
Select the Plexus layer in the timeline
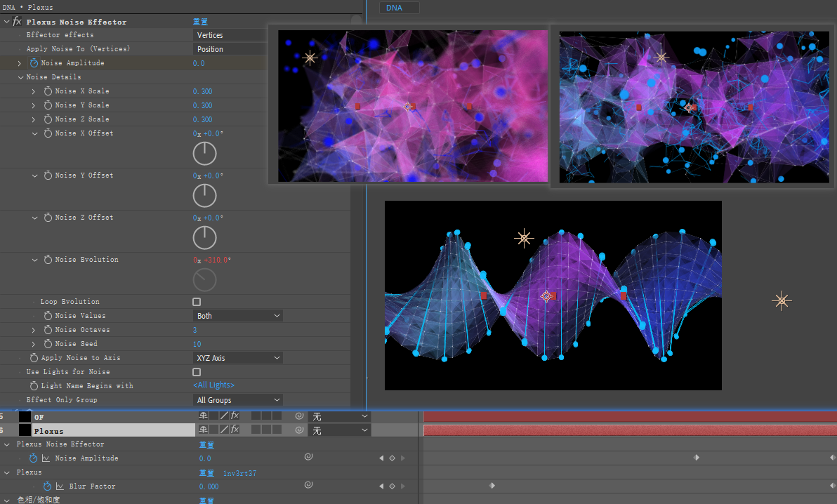(48, 431)
